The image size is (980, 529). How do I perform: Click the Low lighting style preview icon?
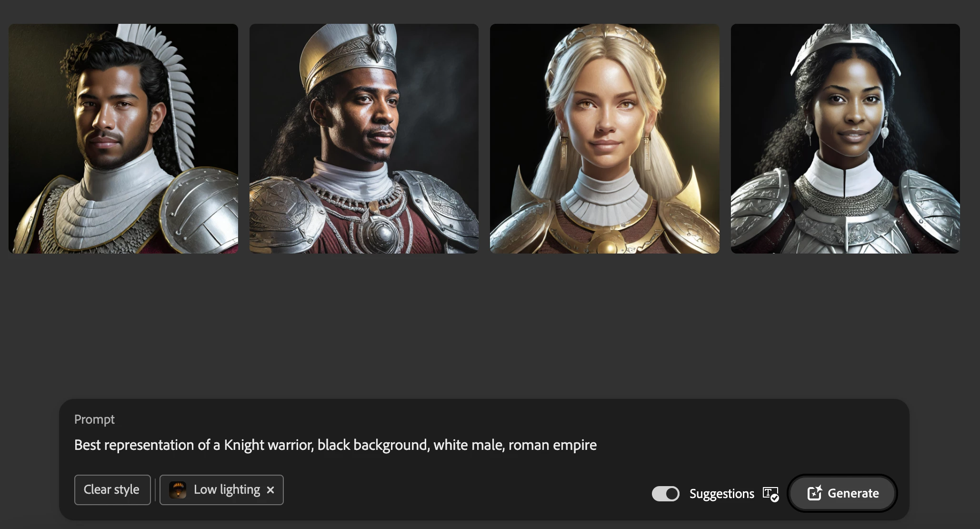[178, 490]
